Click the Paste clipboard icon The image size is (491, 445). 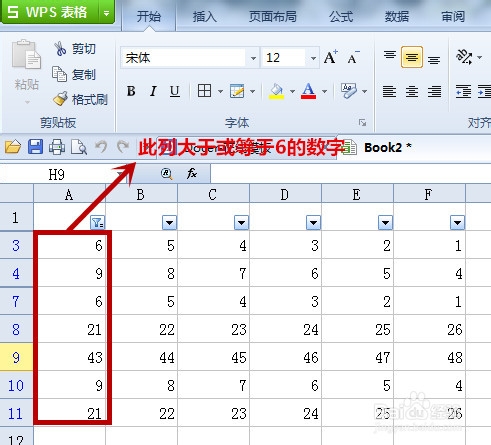(x=26, y=54)
